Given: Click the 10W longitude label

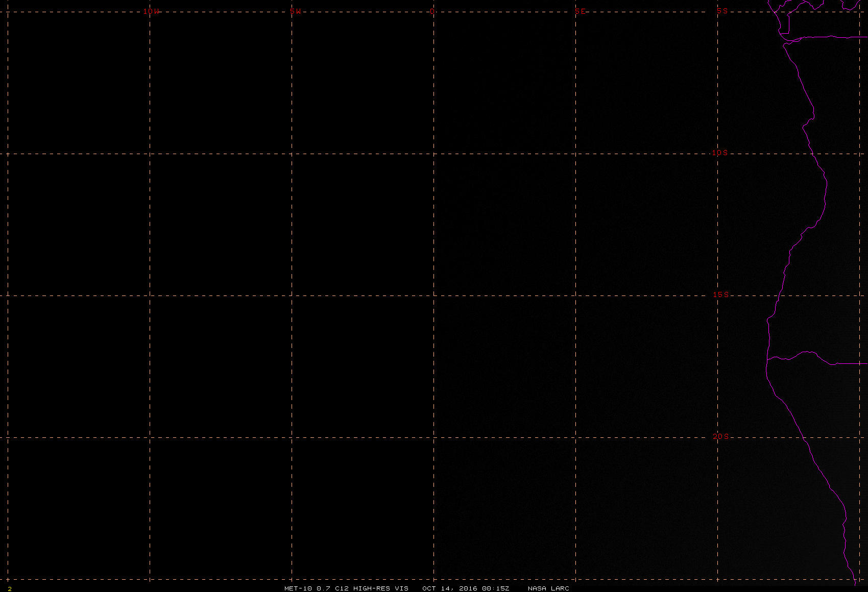Looking at the screenshot, I should pos(151,11).
